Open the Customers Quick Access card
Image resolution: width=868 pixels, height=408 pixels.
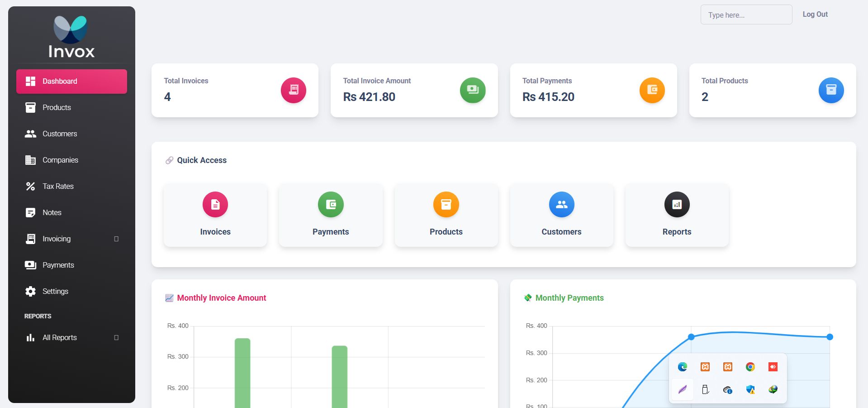tap(562, 215)
